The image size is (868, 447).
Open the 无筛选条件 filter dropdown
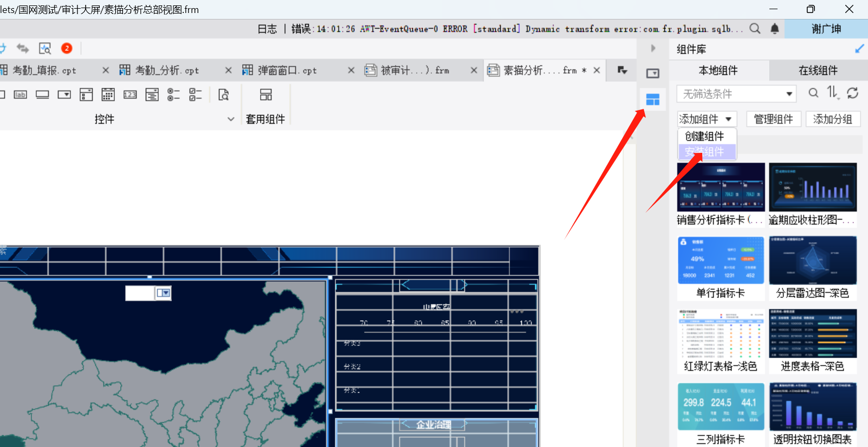click(x=736, y=94)
